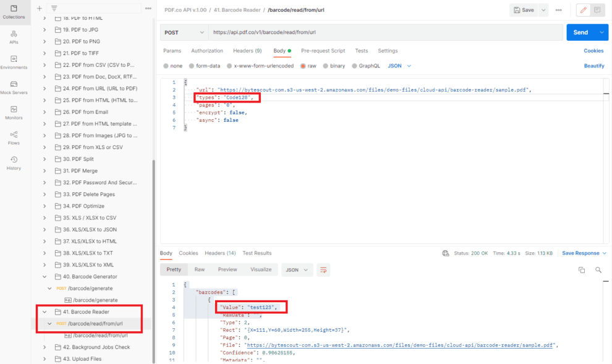This screenshot has width=612, height=364.
Task: Open the POST method dropdown
Action: point(184,32)
